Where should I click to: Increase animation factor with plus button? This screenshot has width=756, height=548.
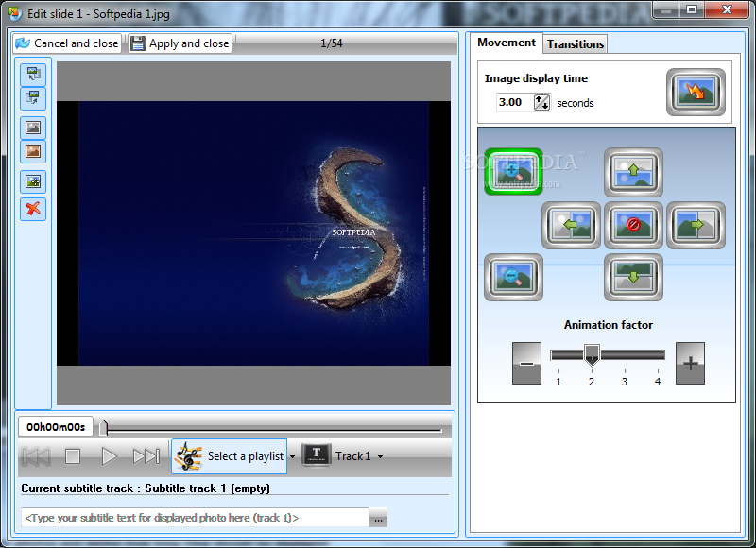[690, 364]
